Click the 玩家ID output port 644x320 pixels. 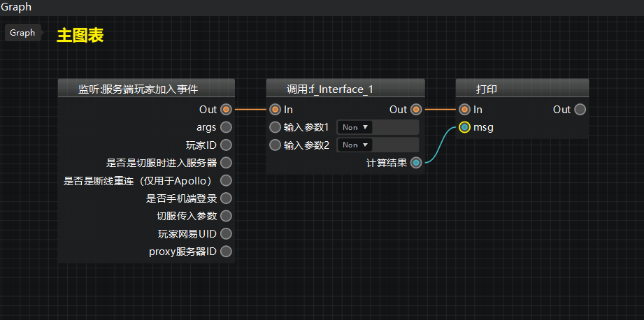tap(226, 145)
